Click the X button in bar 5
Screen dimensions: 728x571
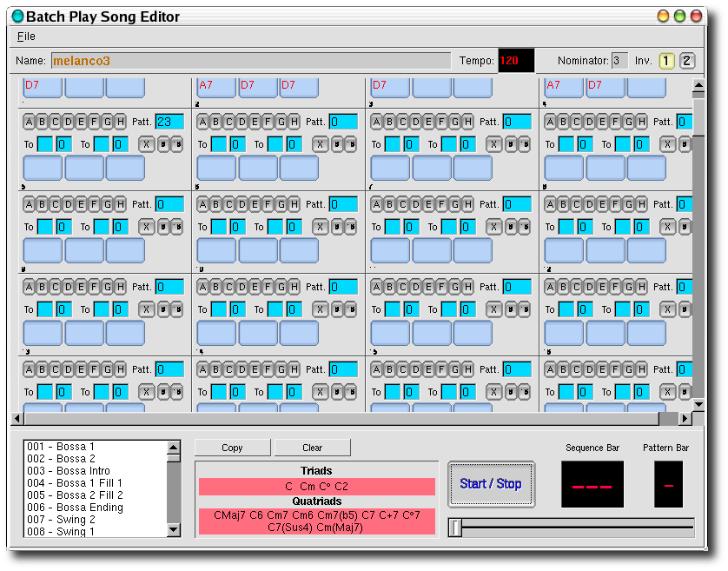pos(146,144)
